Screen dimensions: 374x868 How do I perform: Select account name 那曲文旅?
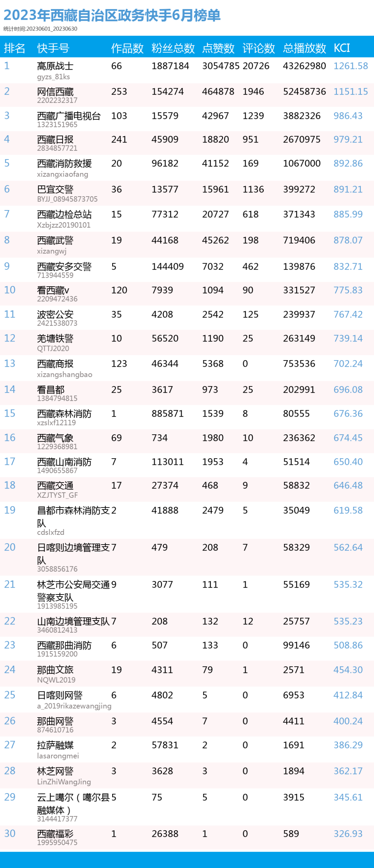(x=55, y=670)
